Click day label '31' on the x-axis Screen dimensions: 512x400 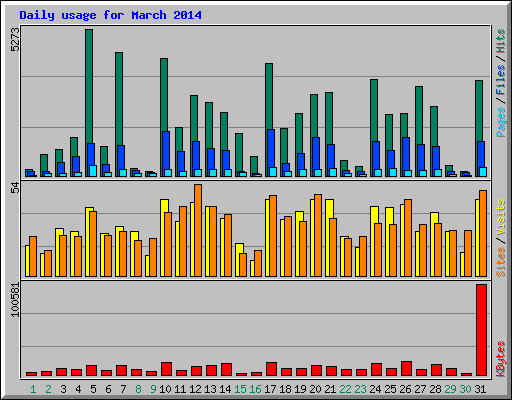coord(480,389)
